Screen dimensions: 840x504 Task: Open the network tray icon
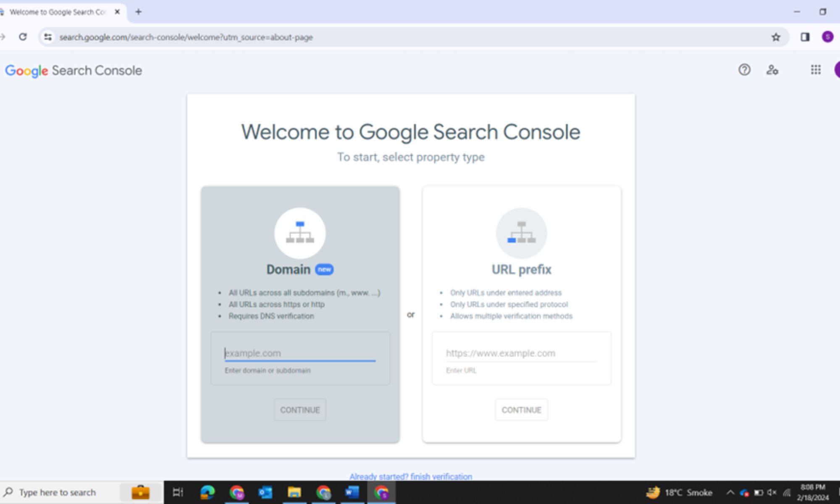tap(787, 492)
